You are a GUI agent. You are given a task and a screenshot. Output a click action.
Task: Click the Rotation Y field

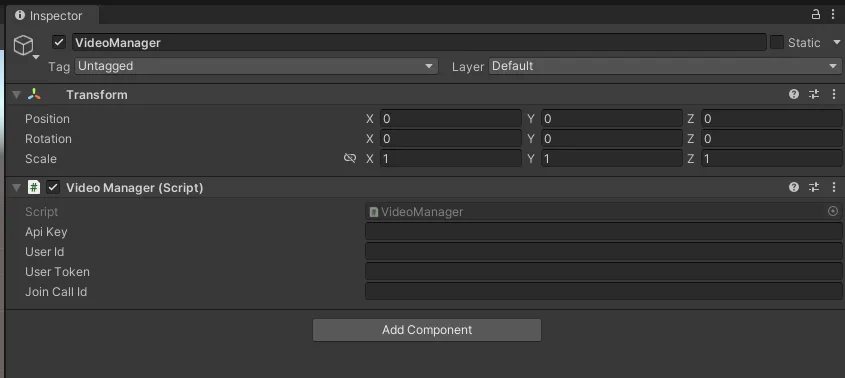[612, 139]
